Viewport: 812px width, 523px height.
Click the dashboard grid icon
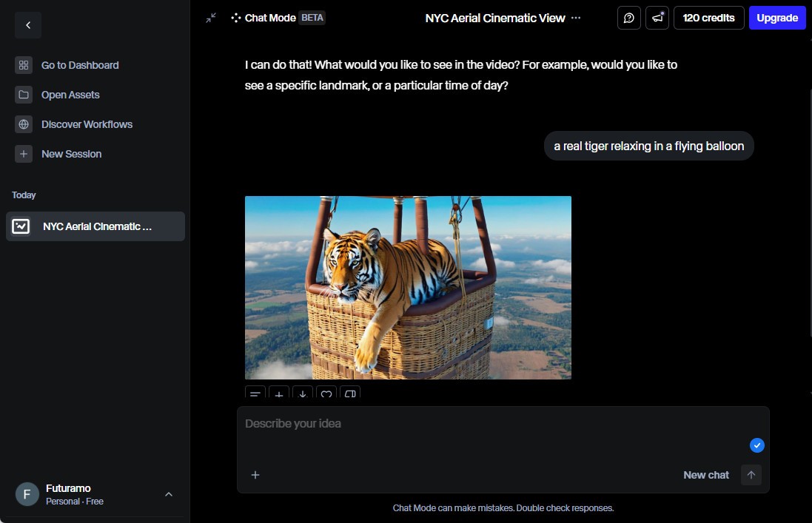point(23,65)
